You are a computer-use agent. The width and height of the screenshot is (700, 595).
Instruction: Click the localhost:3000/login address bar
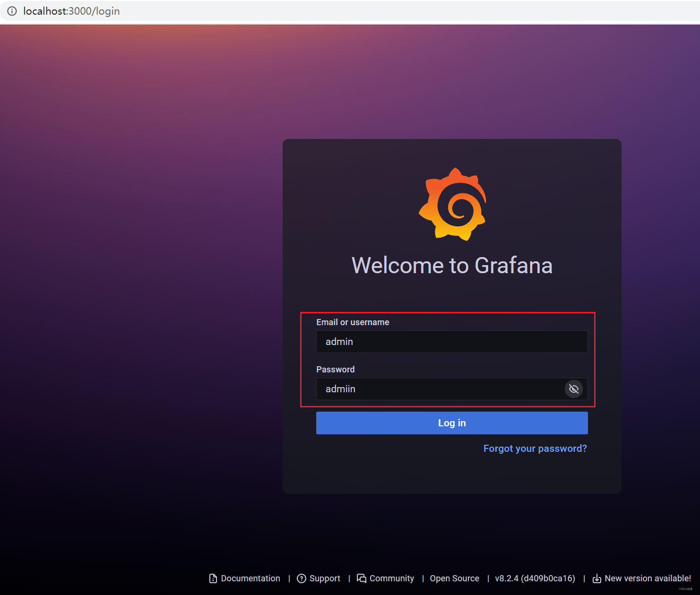coord(350,11)
